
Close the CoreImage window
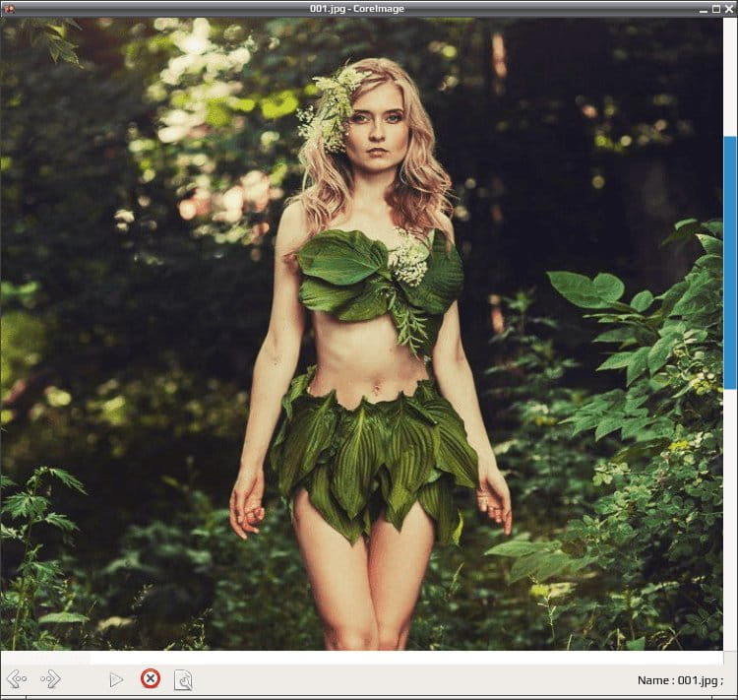tap(729, 9)
